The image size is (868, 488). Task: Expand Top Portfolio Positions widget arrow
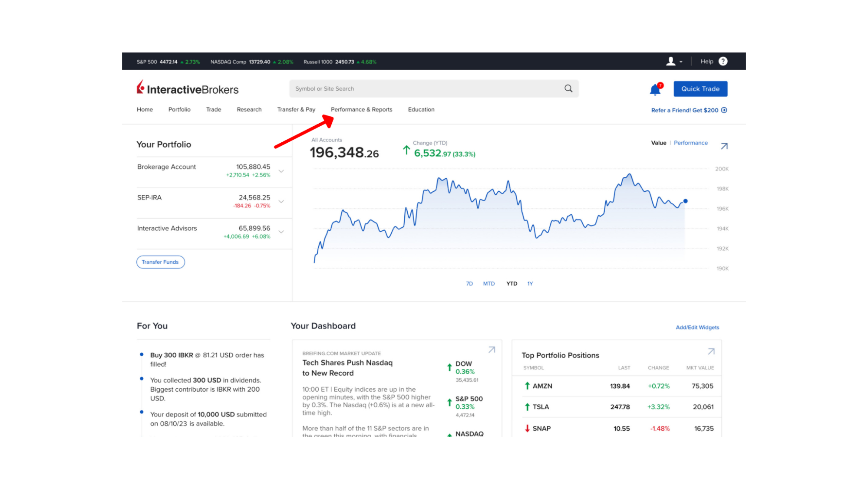pyautogui.click(x=711, y=351)
